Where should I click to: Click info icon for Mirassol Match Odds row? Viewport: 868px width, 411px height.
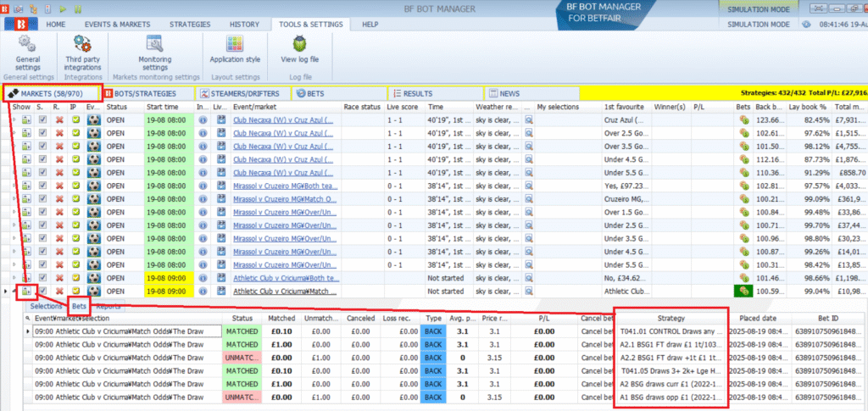pos(203,198)
